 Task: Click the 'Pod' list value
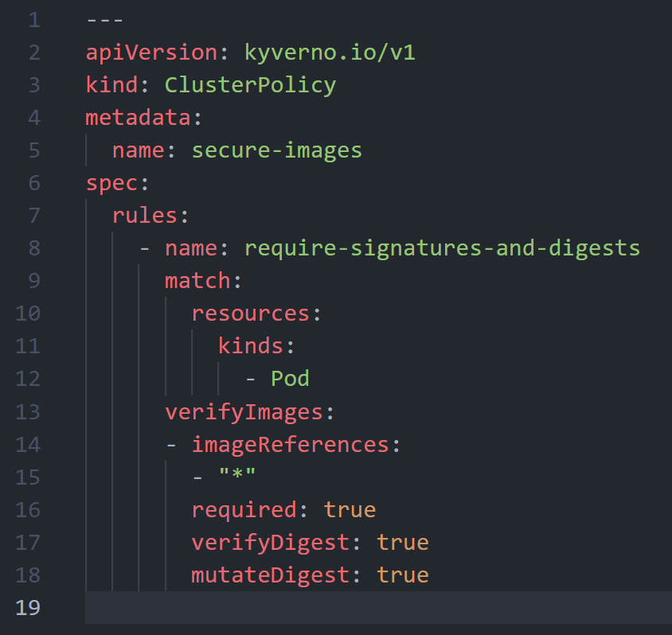pos(290,379)
